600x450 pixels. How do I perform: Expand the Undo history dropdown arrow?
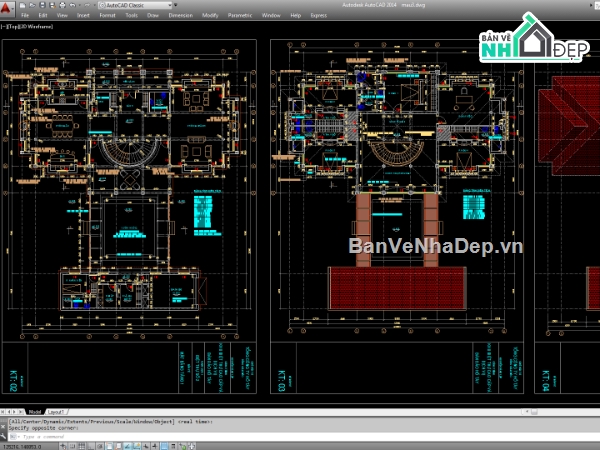80,5
